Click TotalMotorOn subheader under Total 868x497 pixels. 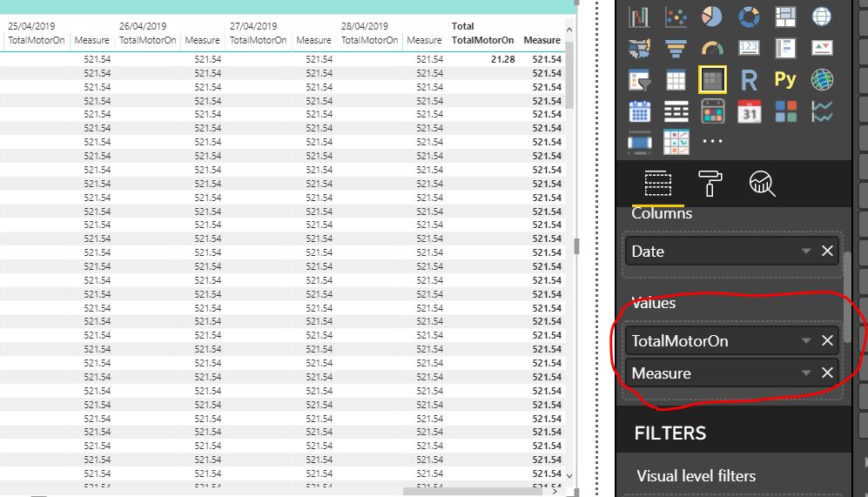(x=482, y=40)
